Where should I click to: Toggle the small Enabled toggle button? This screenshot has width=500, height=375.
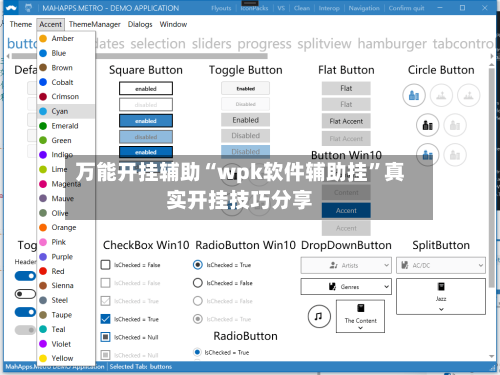[x=245, y=89]
